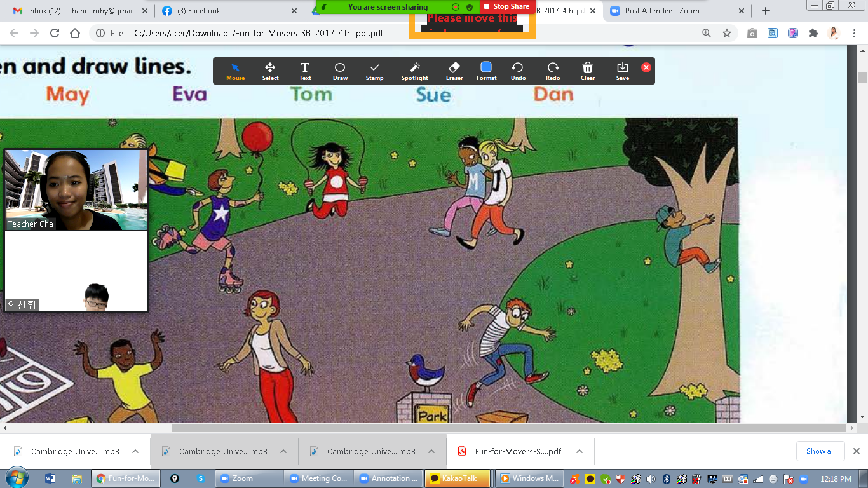
Task: Open File Explorer from the taskbar
Action: 76,478
